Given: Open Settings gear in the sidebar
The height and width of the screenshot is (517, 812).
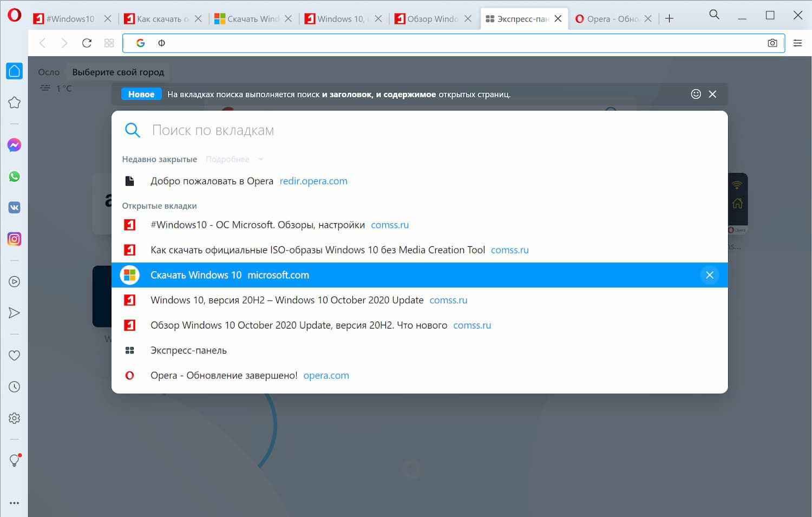Looking at the screenshot, I should [x=15, y=418].
